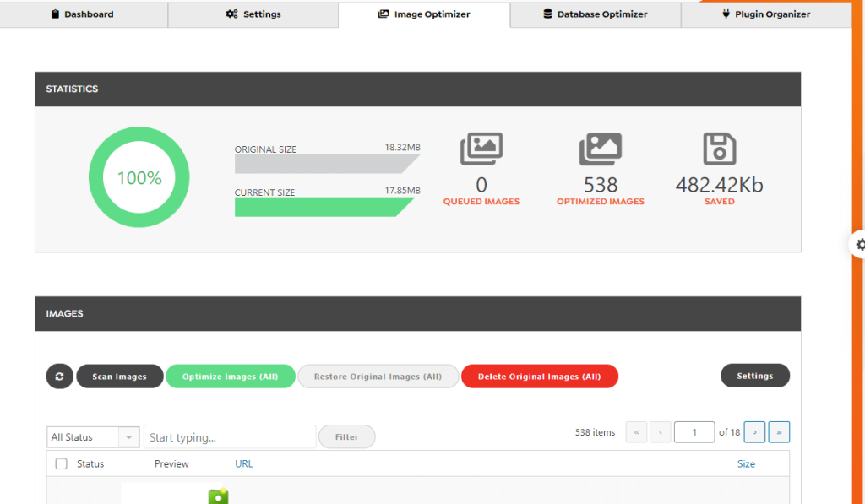Click the images icon on Image Optimizer tab
This screenshot has height=504, width=865.
(x=384, y=14)
